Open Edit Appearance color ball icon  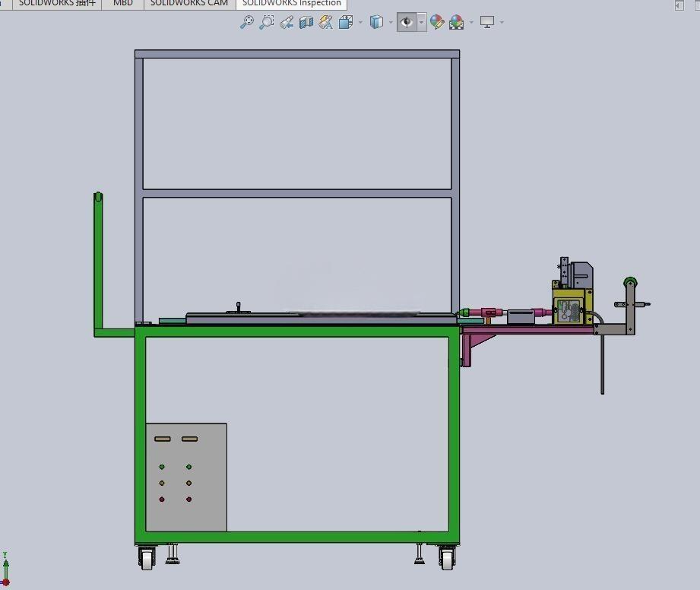coord(437,22)
